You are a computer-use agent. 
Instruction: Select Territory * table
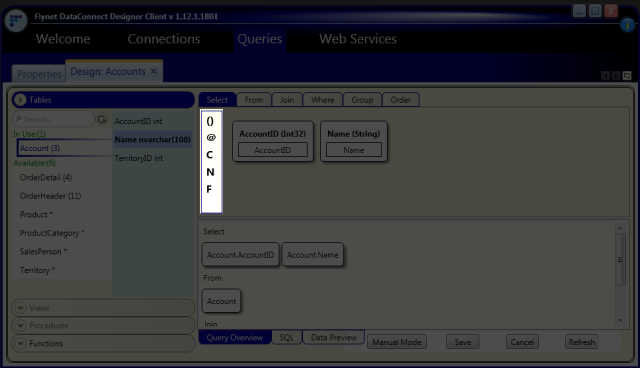(x=37, y=270)
